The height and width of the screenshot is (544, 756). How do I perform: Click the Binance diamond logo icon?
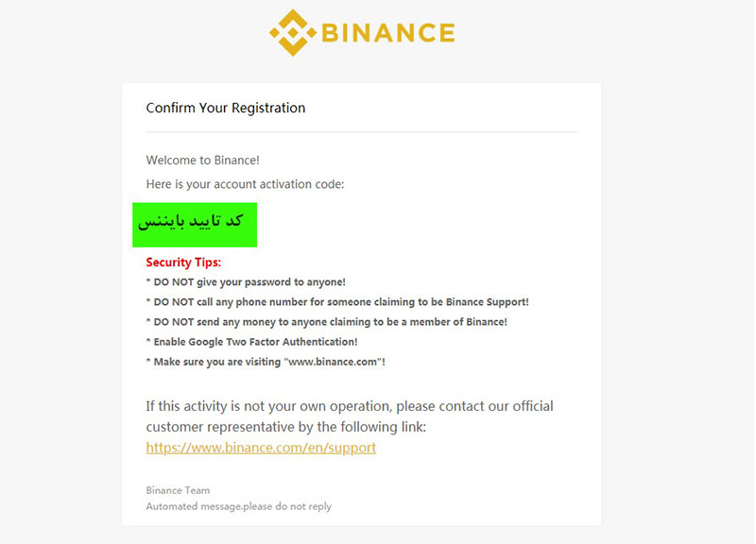pos(293,32)
